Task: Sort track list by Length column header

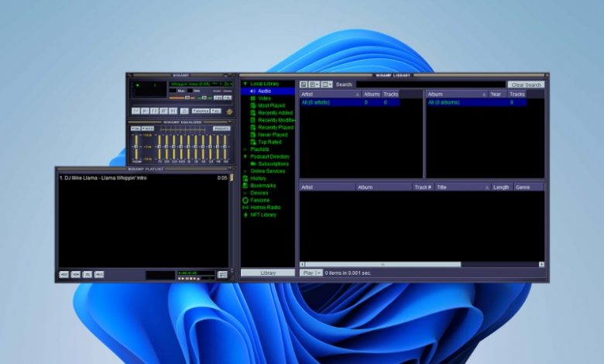Action: (x=503, y=187)
